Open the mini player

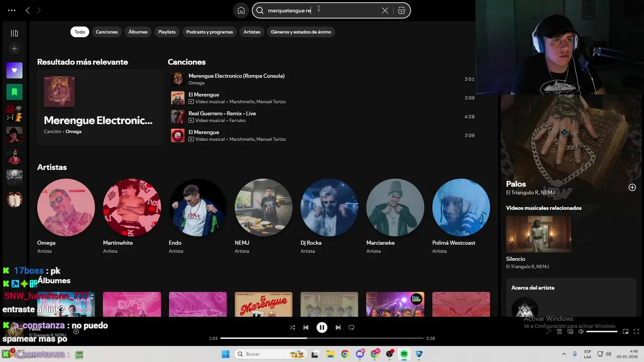626,332
